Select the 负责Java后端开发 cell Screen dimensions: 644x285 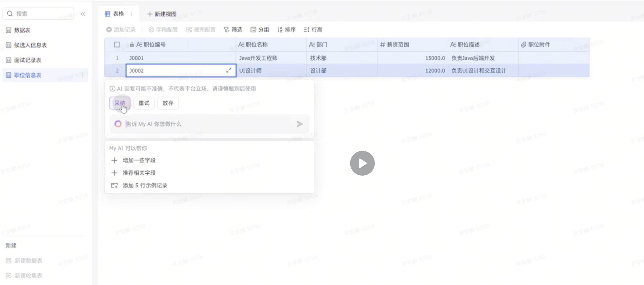483,58
